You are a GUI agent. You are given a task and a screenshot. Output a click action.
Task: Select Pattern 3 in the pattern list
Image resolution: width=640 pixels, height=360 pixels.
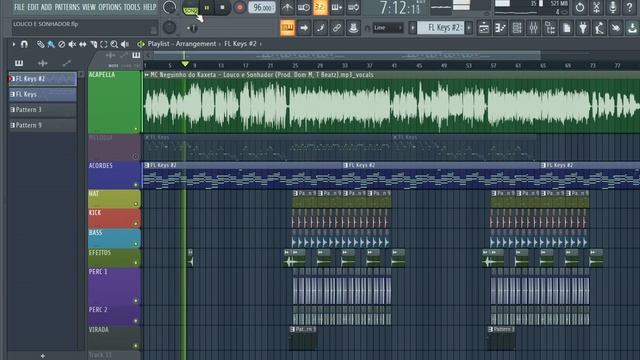tap(42, 110)
